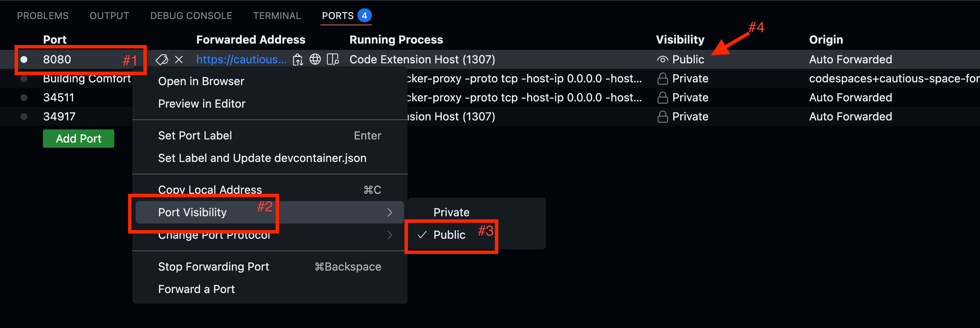Open the Debug Console tab
The height and width of the screenshot is (328, 980).
(191, 16)
